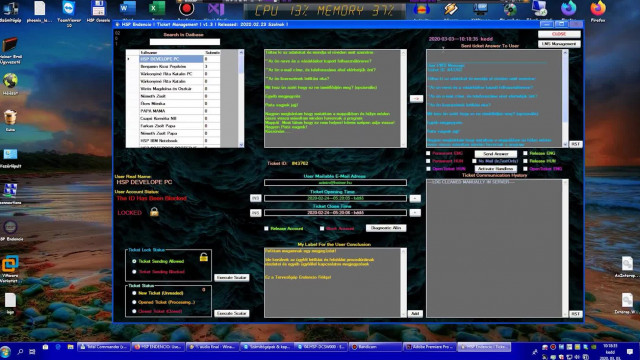Check the OpenTicket HUN checkbox

428,169
